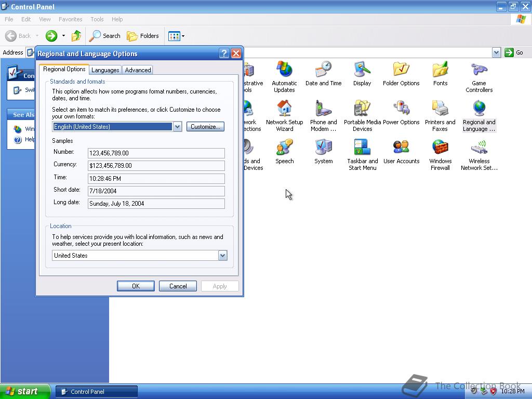Click the Back toolbar button
Image resolution: width=532 pixels, height=399 pixels.
pos(18,36)
